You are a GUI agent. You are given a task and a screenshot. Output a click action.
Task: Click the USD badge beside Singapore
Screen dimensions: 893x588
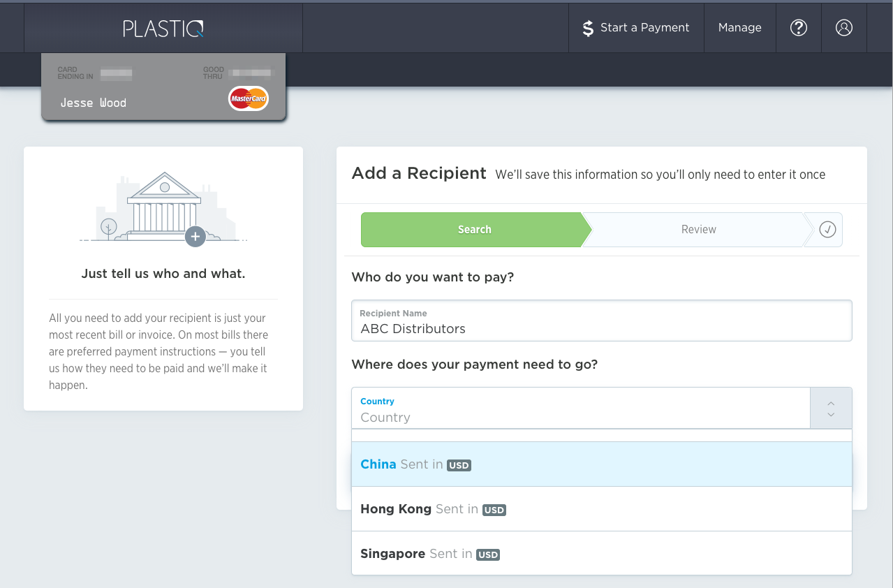coord(488,555)
